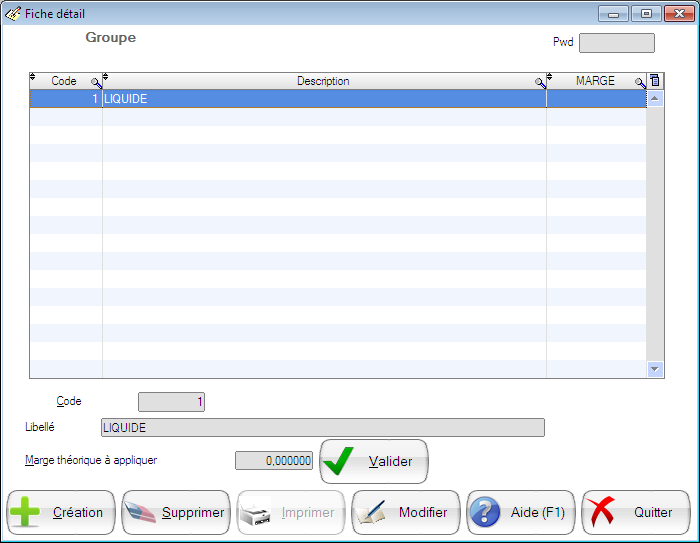Click the search magnifier in MARGE column header
This screenshot has width=700, height=543.
tap(640, 83)
